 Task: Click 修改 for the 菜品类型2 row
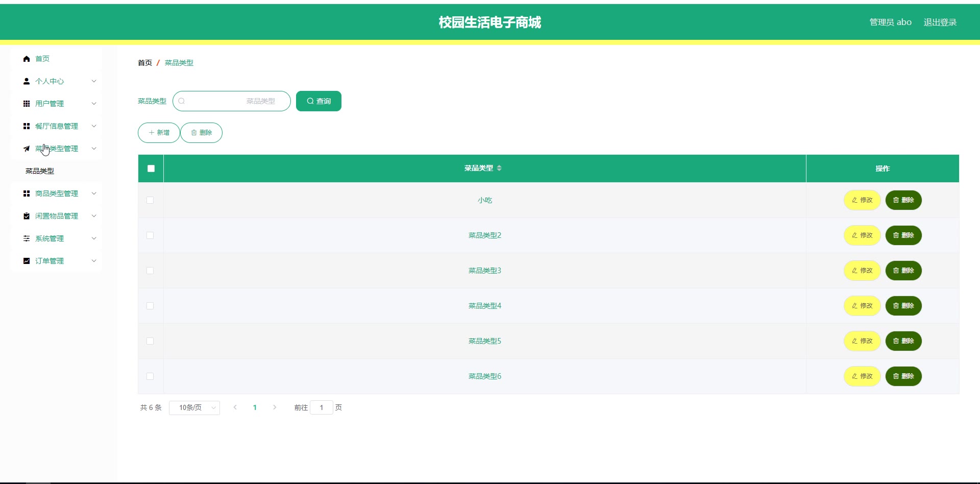click(x=862, y=235)
